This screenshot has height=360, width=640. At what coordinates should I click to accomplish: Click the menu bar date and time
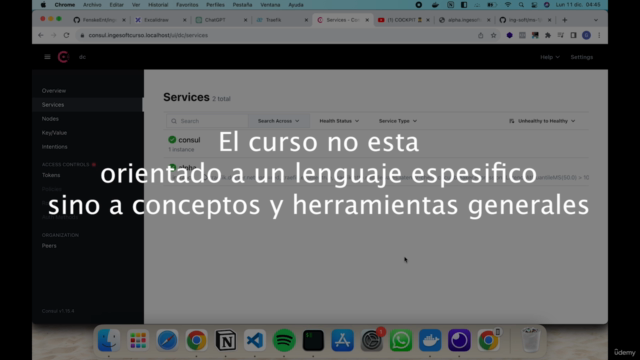point(578,5)
